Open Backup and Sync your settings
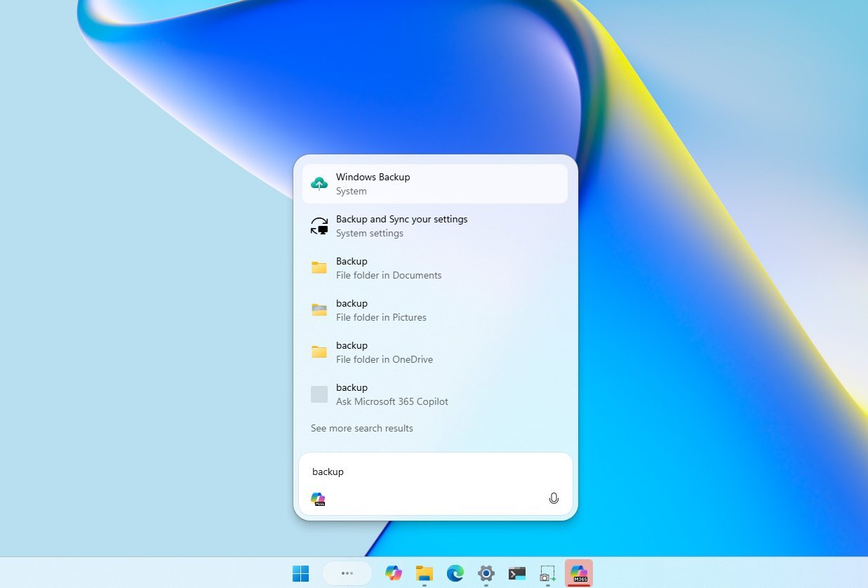The height and width of the screenshot is (588, 868). [x=435, y=225]
